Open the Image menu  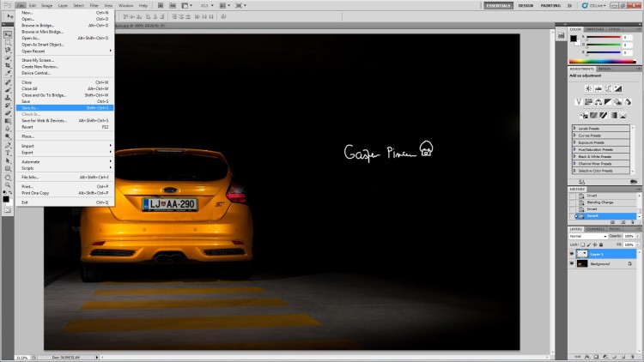pyautogui.click(x=47, y=6)
